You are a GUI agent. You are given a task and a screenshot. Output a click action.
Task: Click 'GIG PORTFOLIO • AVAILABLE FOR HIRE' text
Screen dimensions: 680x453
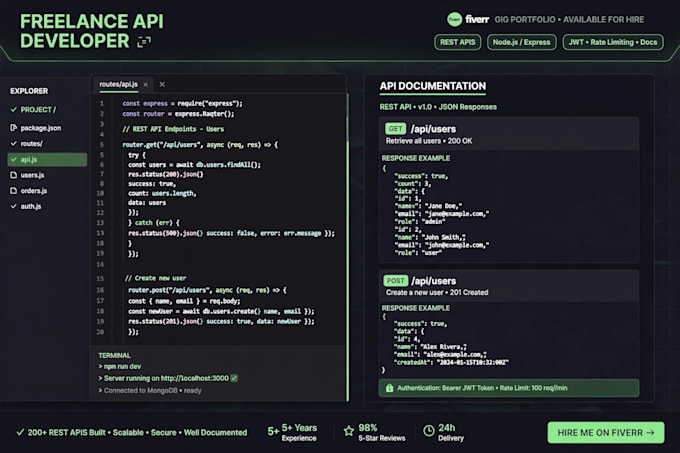569,20
